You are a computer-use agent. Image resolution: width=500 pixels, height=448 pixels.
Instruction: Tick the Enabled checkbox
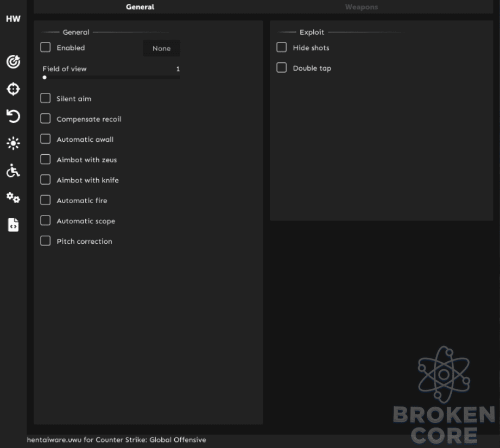click(x=46, y=47)
